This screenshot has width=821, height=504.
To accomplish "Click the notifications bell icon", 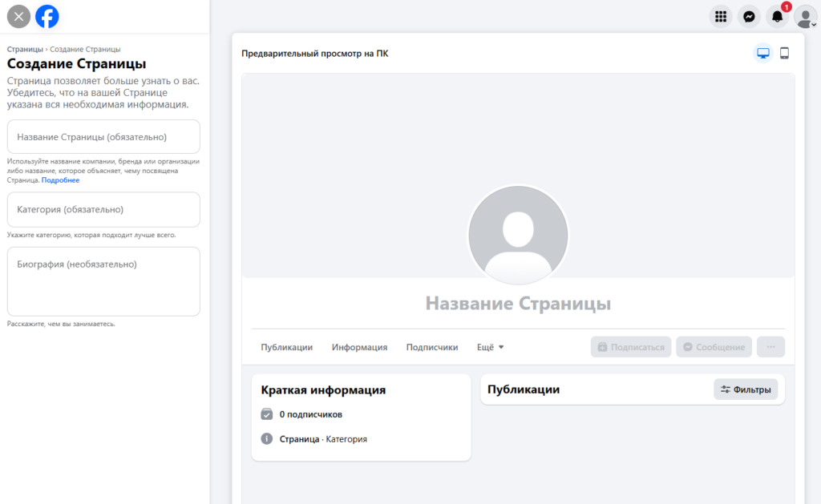I will [777, 15].
